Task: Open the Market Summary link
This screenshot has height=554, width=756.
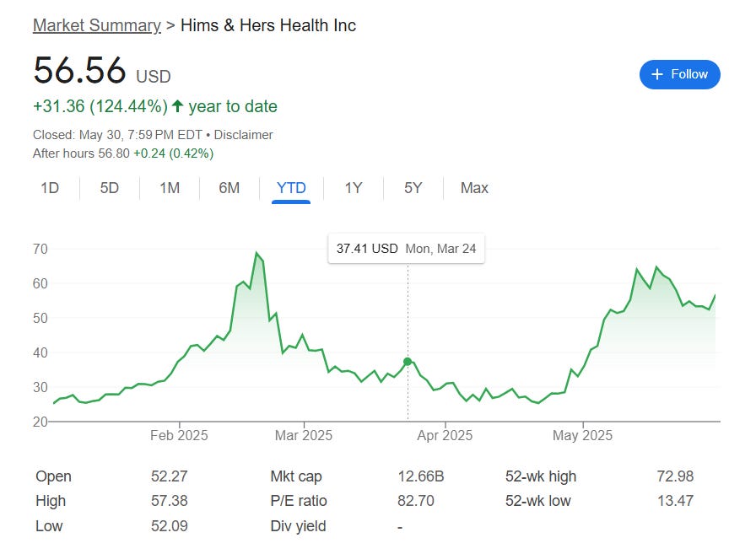Action: 97,25
